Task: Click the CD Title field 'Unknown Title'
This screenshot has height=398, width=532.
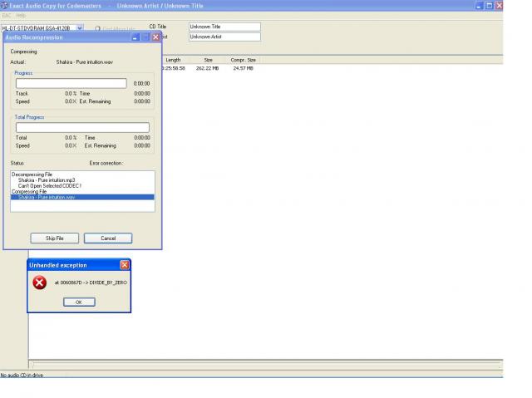Action: coord(224,27)
